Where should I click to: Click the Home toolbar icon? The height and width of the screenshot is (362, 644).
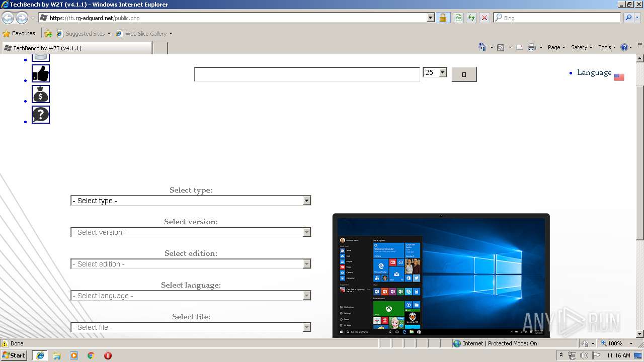tap(482, 47)
